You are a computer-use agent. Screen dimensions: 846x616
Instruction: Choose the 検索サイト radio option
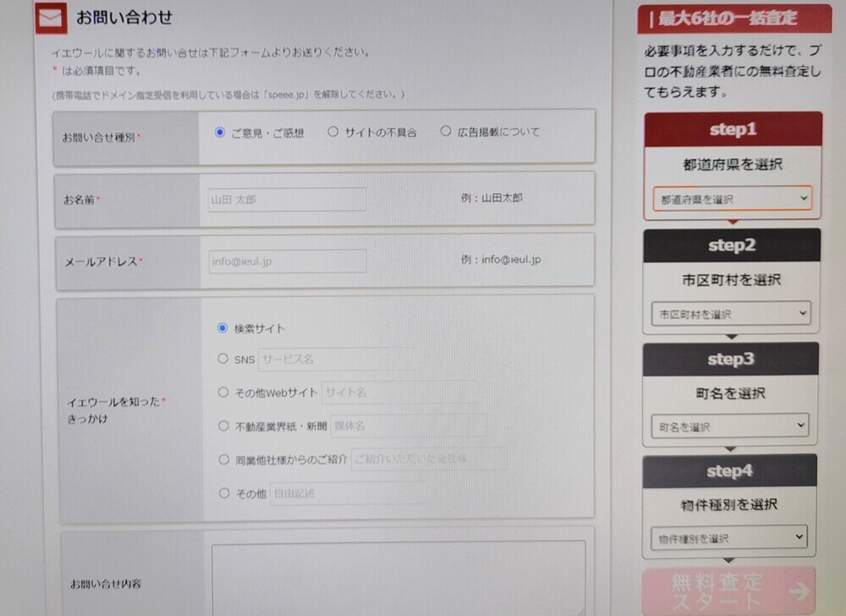(x=222, y=328)
